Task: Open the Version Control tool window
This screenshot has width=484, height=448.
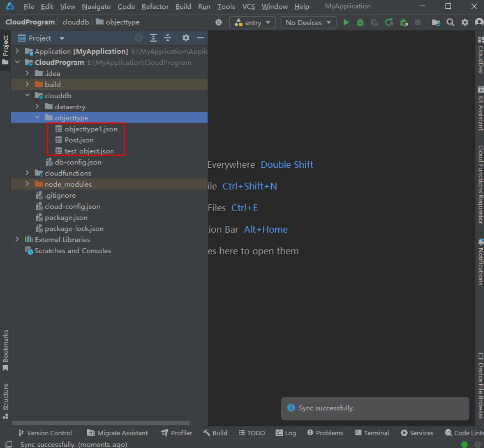Action: (x=45, y=433)
